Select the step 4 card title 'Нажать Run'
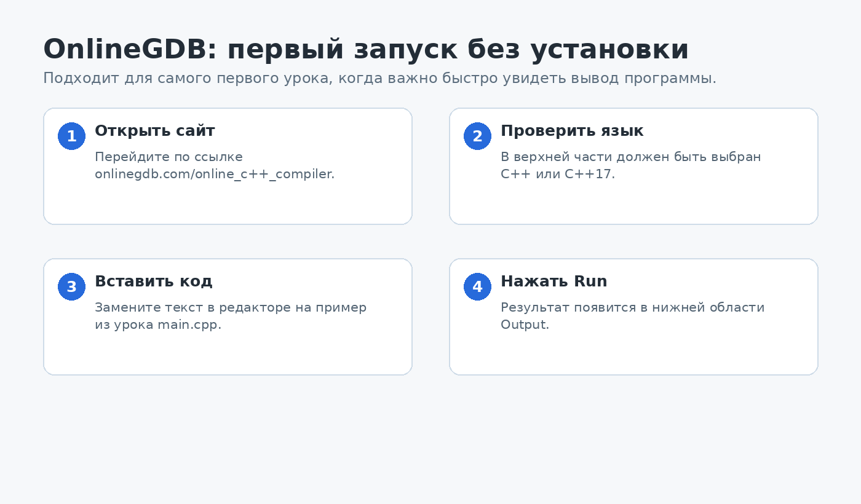This screenshot has width=861, height=504. (554, 282)
